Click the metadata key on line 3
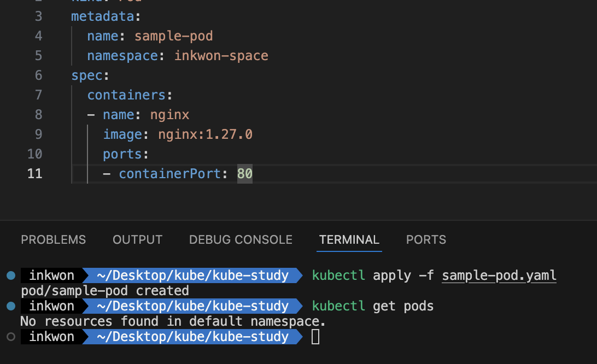The image size is (597, 364). [x=102, y=16]
